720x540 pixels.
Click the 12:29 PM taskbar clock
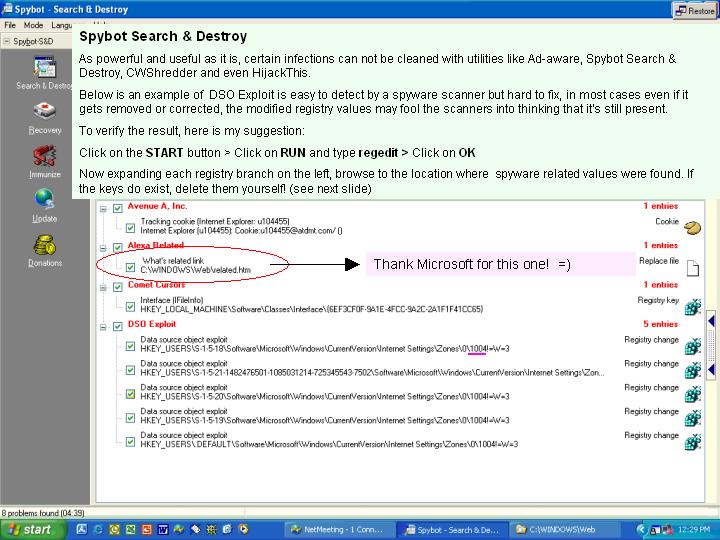coord(694,529)
